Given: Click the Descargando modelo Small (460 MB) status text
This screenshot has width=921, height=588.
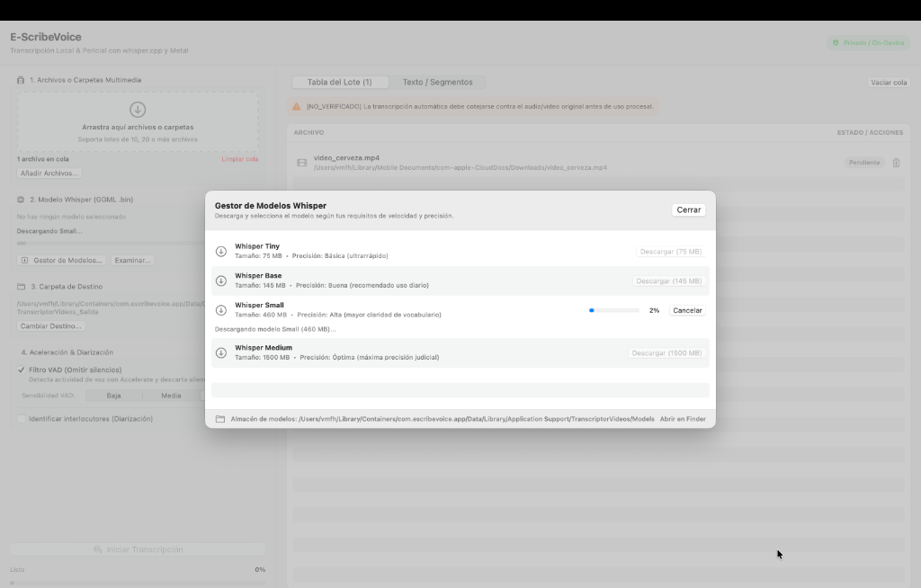Looking at the screenshot, I should click(x=275, y=329).
